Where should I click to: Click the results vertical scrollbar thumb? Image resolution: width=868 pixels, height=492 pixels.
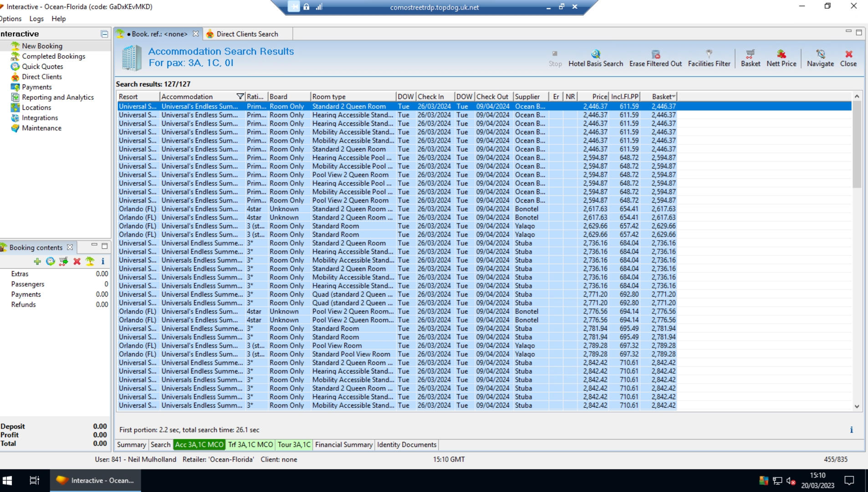click(857, 145)
